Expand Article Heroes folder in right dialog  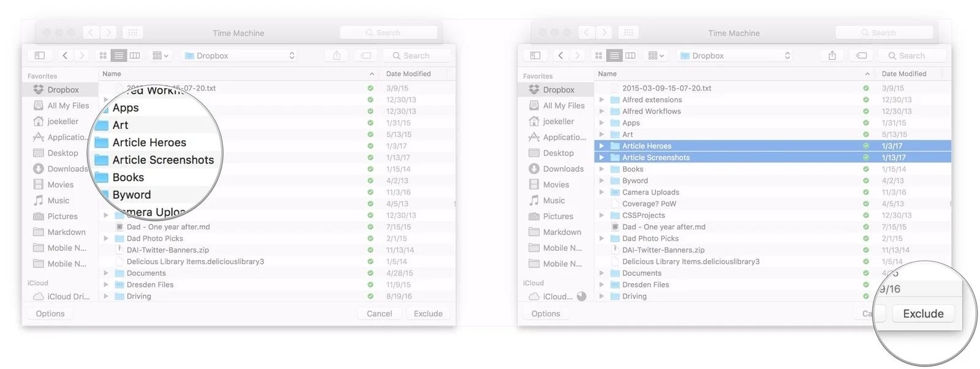[601, 146]
